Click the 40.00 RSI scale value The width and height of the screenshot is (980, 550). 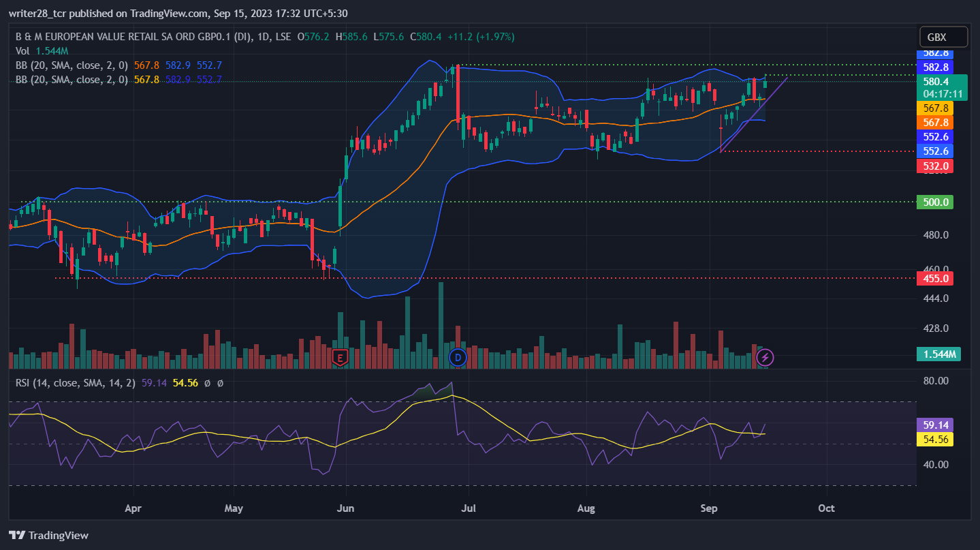(935, 465)
